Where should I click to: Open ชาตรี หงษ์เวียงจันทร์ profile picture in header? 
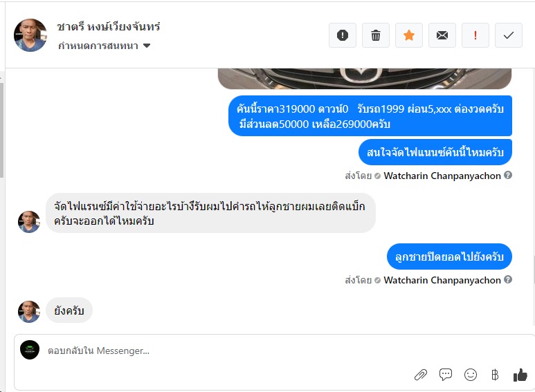(x=30, y=35)
